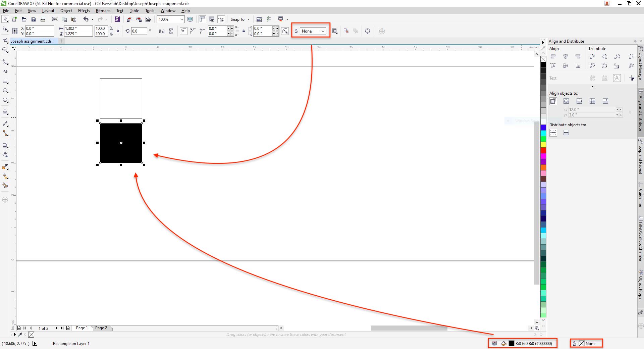The width and height of the screenshot is (644, 349).
Task: Mirror the rectangle horizontally
Action: [x=162, y=31]
